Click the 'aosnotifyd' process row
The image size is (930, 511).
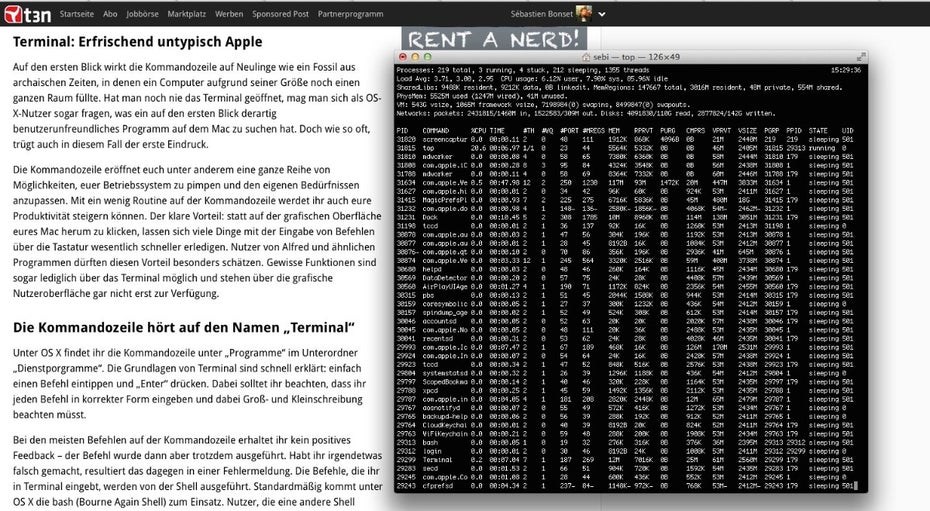(x=625, y=407)
